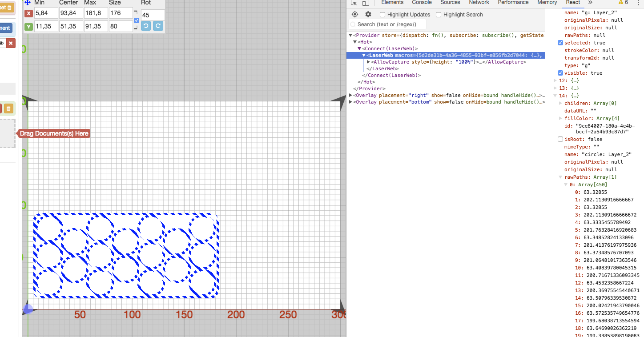Click the red X remove button in left panel
This screenshot has width=644, height=337.
11,43
